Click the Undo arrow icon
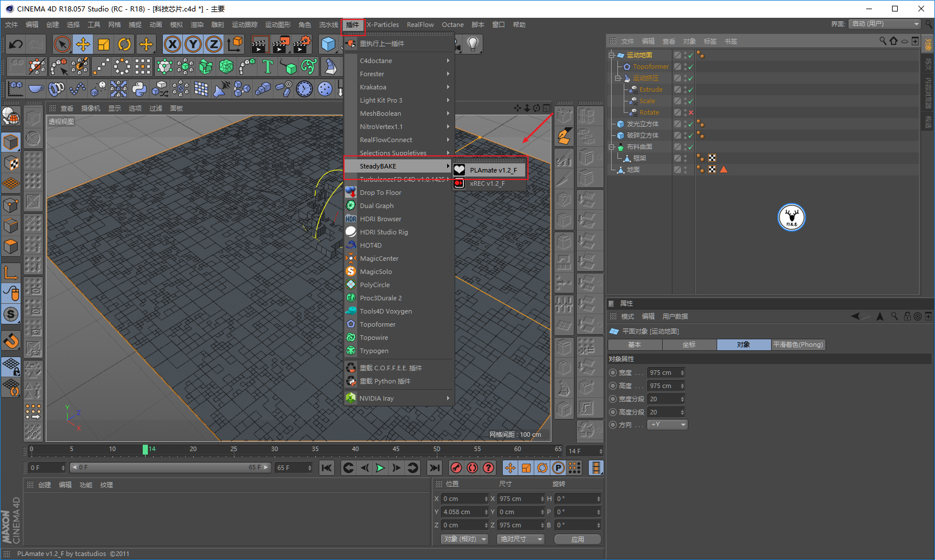935x560 pixels. coord(16,44)
